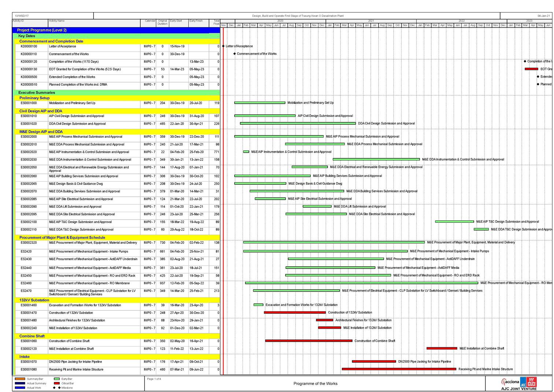Select early finish date 13-Mar-23
Image resolution: width=554 pixels, height=392 pixels.
tap(197, 62)
